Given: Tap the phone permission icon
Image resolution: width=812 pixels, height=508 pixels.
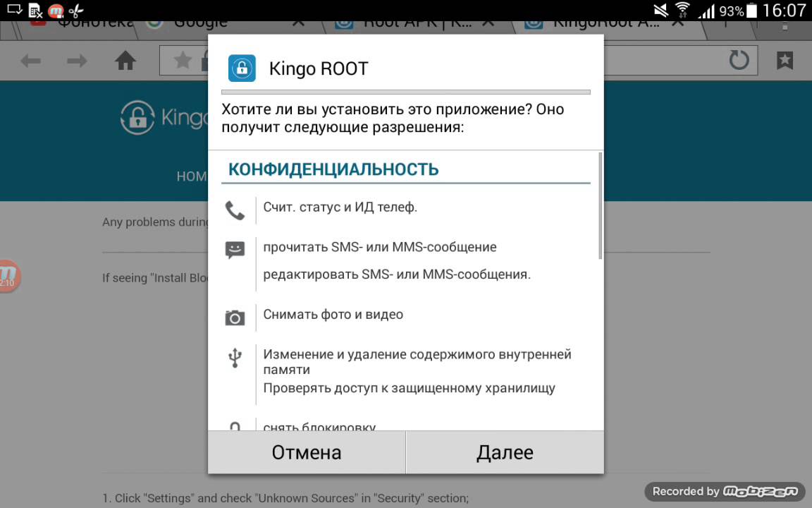Looking at the screenshot, I should tap(235, 210).
